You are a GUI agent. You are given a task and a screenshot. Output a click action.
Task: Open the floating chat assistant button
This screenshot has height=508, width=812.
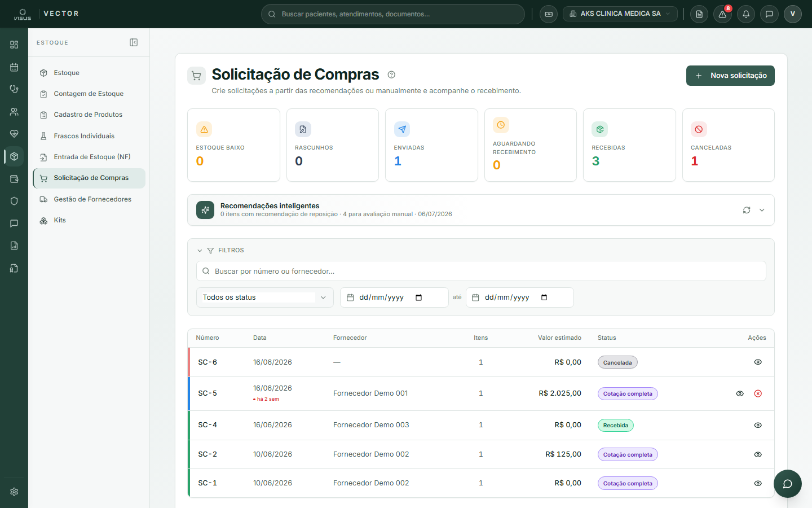click(x=788, y=484)
